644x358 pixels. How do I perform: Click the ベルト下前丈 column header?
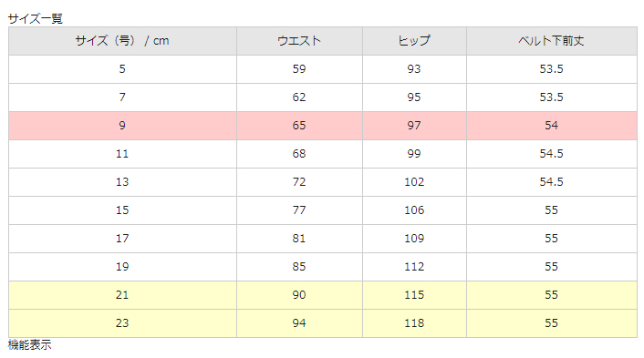pos(551,41)
